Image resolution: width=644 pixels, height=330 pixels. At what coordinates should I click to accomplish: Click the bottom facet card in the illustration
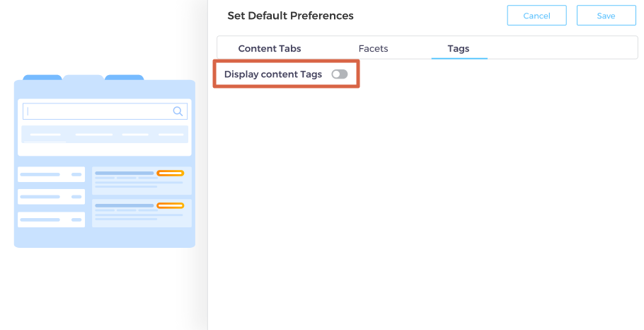pyautogui.click(x=51, y=220)
